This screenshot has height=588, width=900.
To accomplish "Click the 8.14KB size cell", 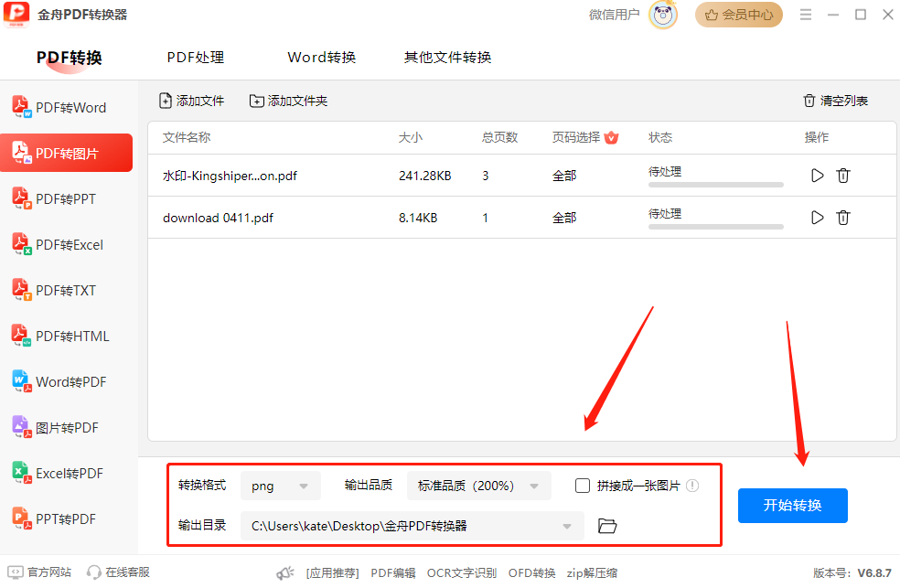I will click(x=418, y=218).
